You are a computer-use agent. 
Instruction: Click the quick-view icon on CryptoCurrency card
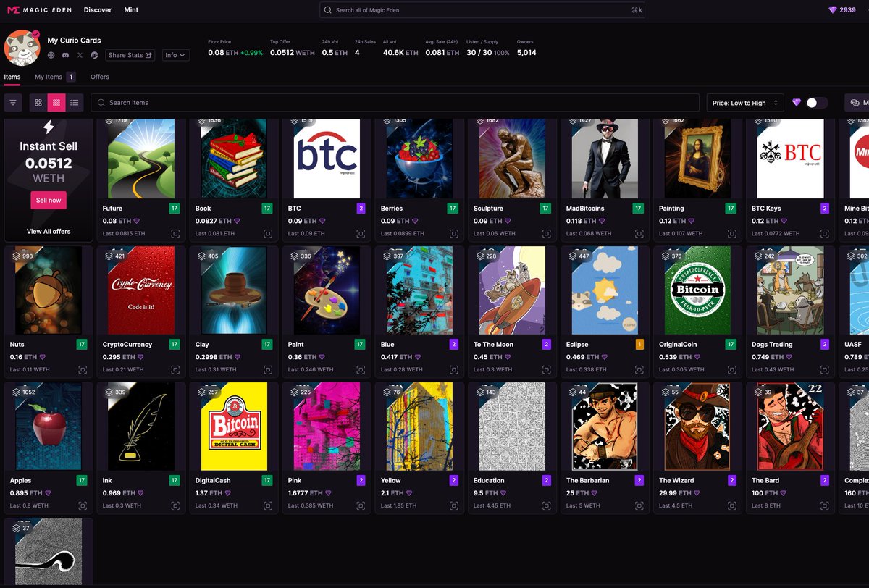click(x=176, y=370)
